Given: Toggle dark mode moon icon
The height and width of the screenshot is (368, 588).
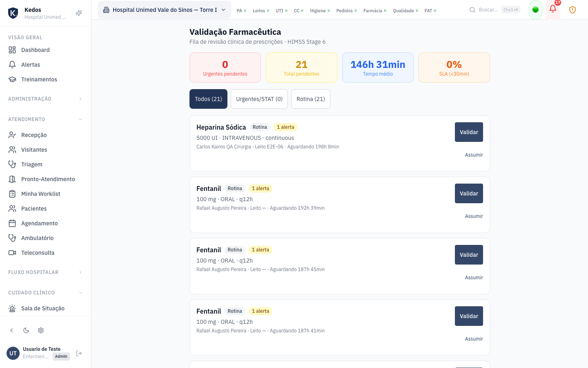Looking at the screenshot, I should (x=26, y=330).
